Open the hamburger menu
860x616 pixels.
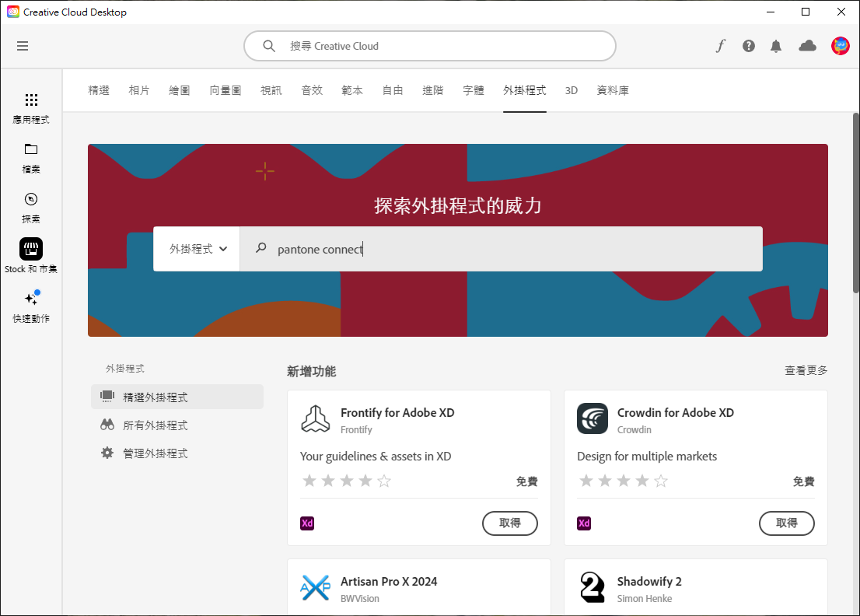pos(23,46)
